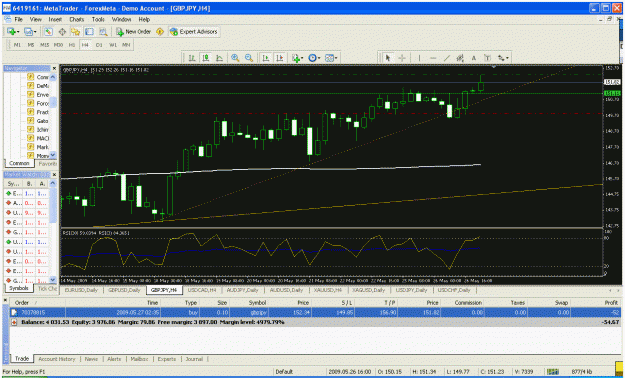Set timeframe to W1
The width and height of the screenshot is (625, 378).
tap(113, 45)
